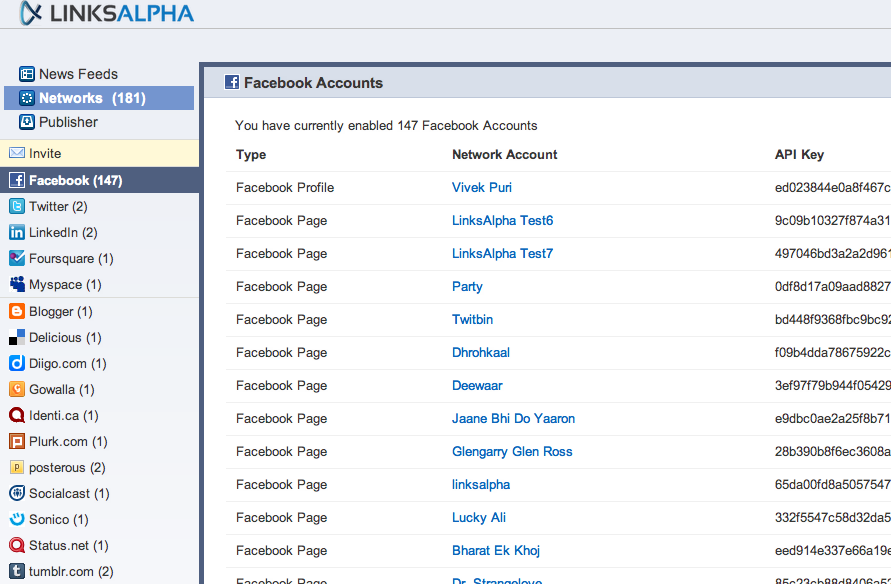Open Lucky Ali page link
Image resolution: width=891 pixels, height=584 pixels.
coord(478,517)
